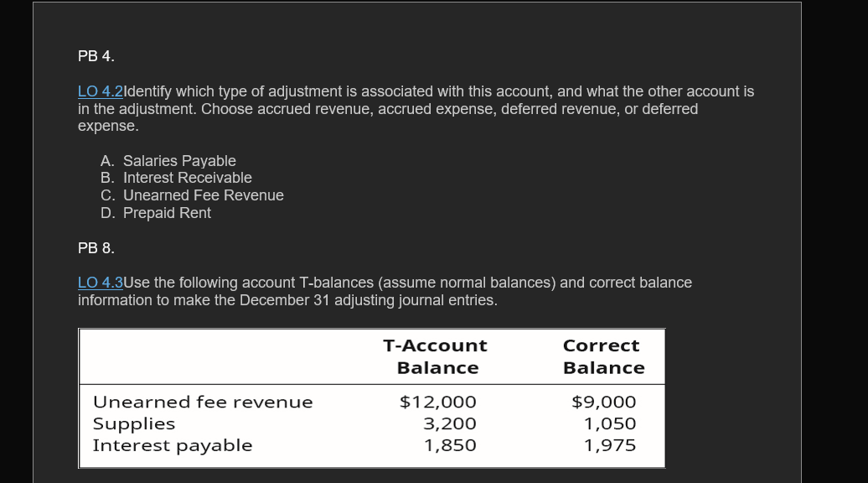Click the PB 8. problem heading
The height and width of the screenshot is (483, 868).
96,248
